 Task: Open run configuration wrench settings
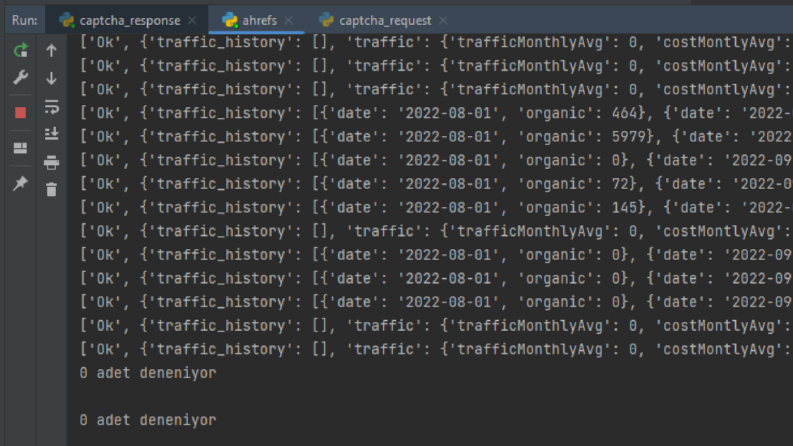coord(20,77)
